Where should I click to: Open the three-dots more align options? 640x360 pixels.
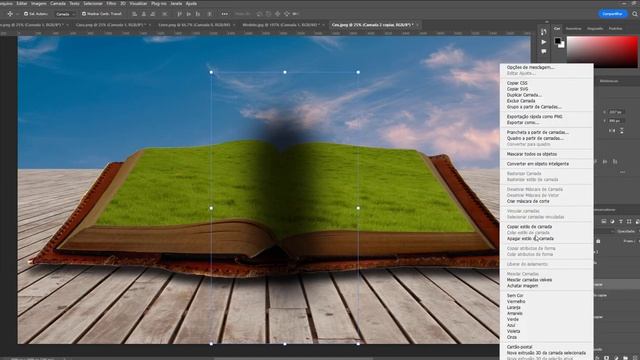[224, 14]
